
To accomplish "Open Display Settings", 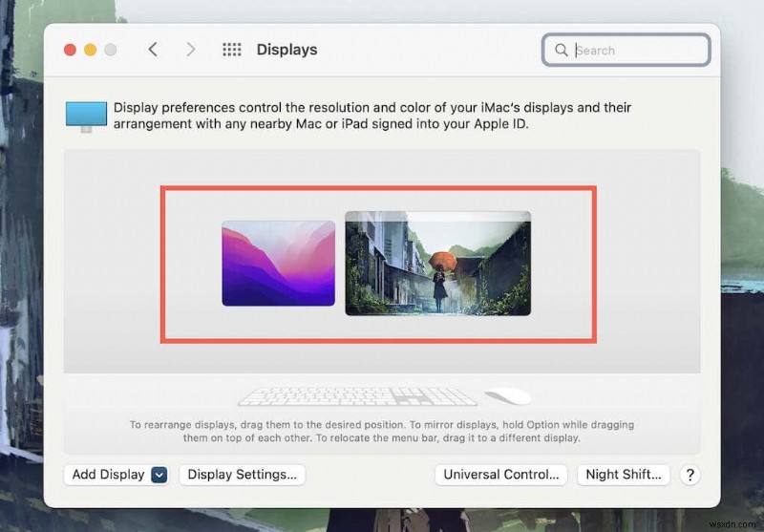I will (243, 475).
